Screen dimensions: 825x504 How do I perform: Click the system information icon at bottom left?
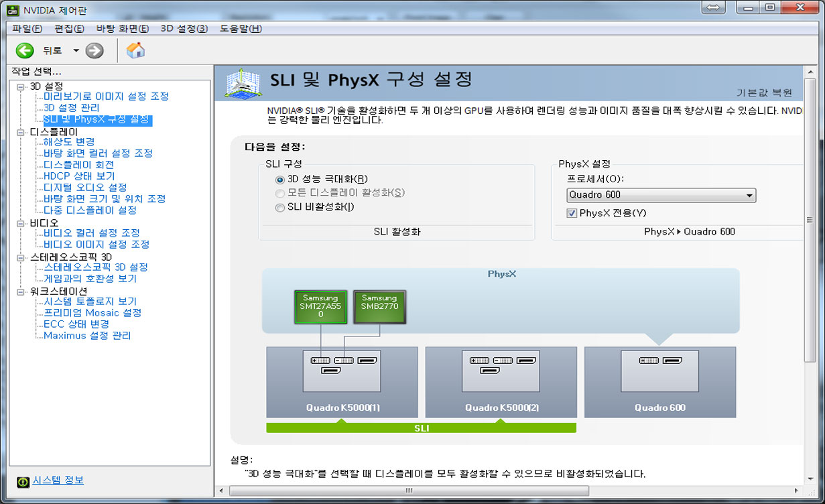click(x=23, y=481)
